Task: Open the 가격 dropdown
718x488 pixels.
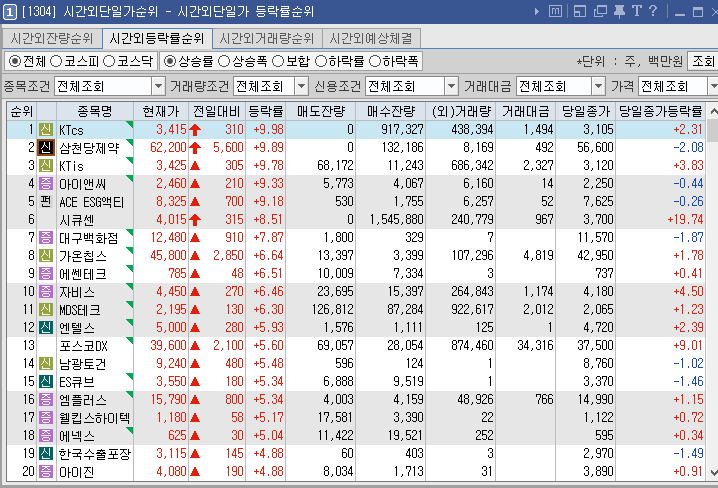Action: click(713, 86)
